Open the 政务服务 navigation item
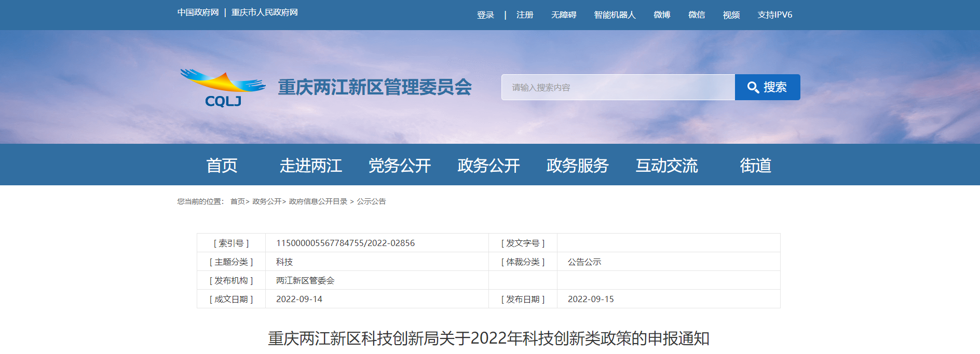This screenshot has height=354, width=980. 577,166
